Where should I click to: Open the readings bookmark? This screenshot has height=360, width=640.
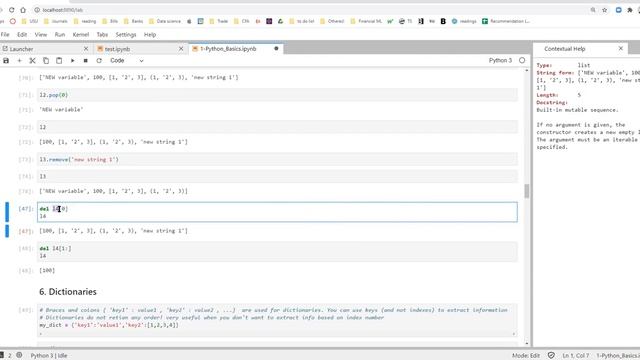[x=464, y=21]
